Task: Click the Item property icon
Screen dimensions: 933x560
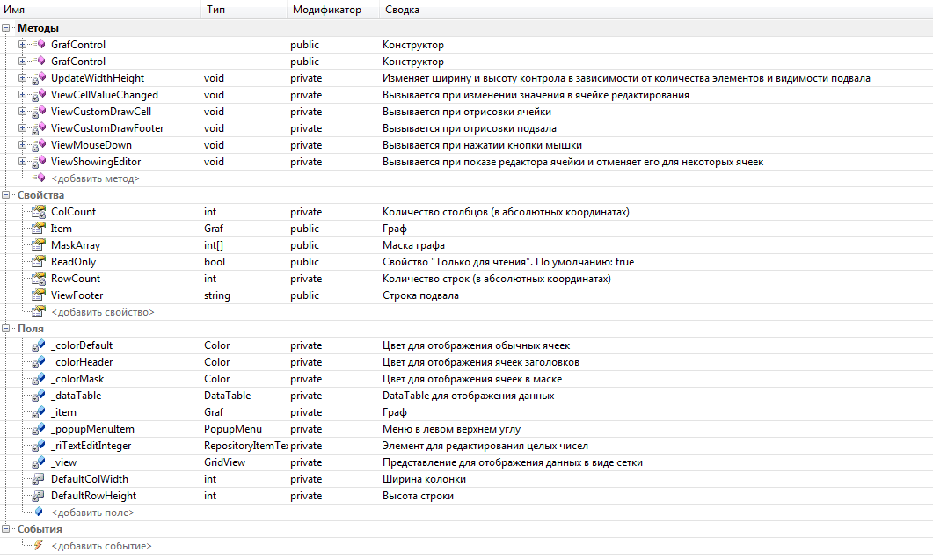Action: (x=39, y=228)
